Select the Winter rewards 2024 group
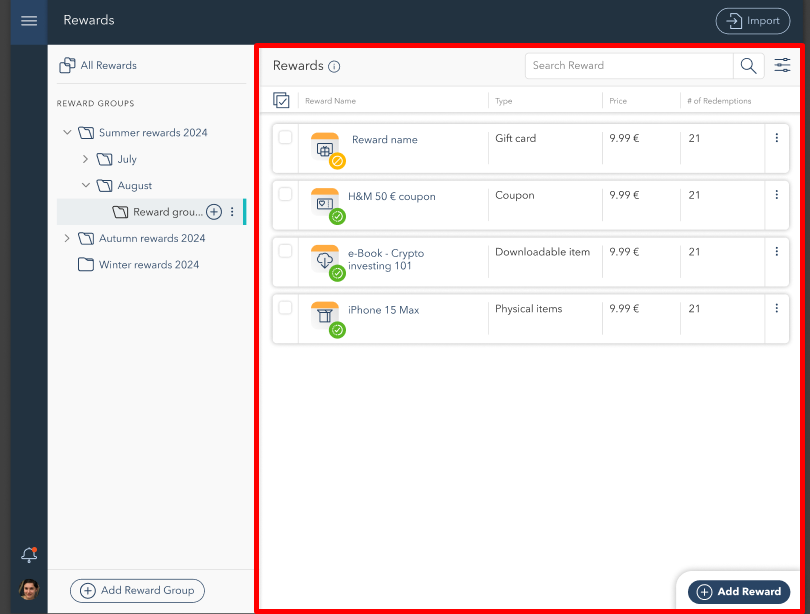The image size is (810, 614). coord(138,265)
